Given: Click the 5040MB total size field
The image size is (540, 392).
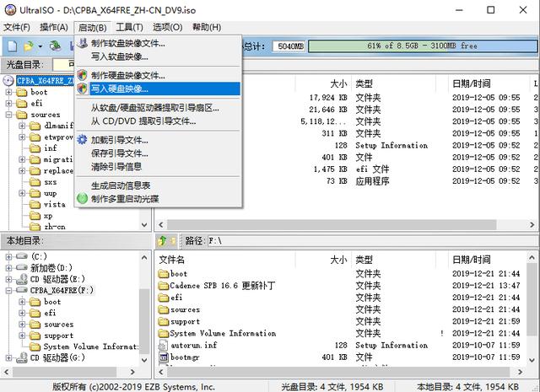Looking at the screenshot, I should 289,46.
